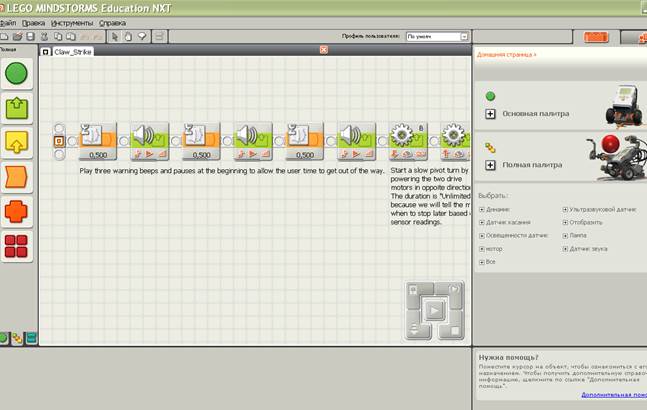Click the wheeled NXT robot thumbnail
Image resolution: width=647 pixels, height=410 pixels.
click(x=624, y=106)
